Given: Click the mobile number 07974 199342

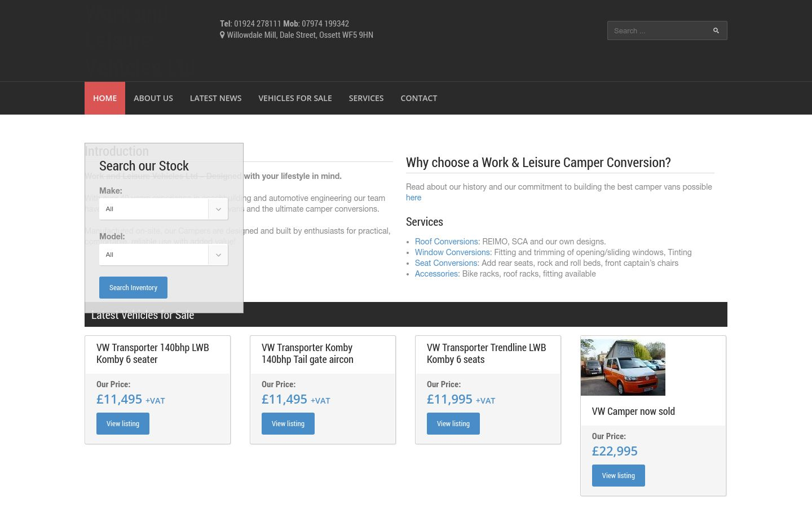Looking at the screenshot, I should click(325, 24).
